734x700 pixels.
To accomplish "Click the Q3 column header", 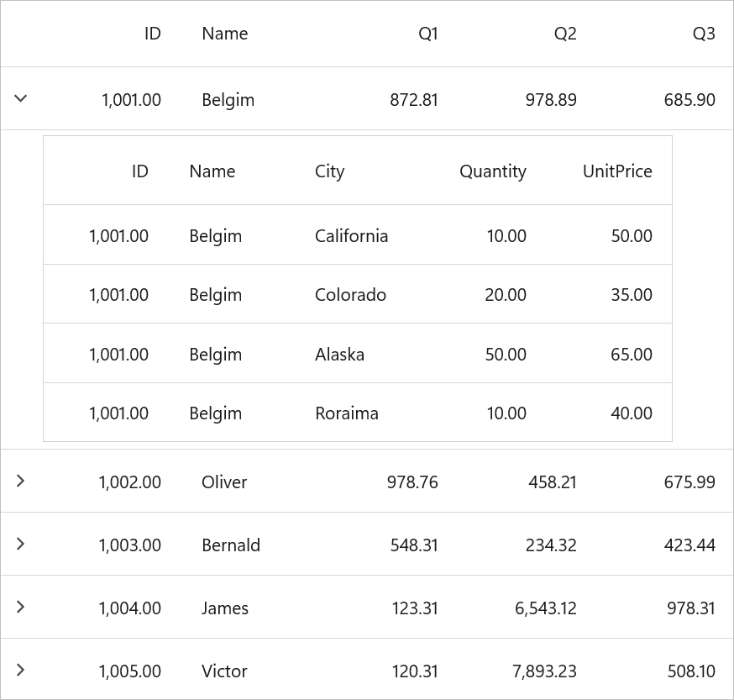I will [704, 34].
